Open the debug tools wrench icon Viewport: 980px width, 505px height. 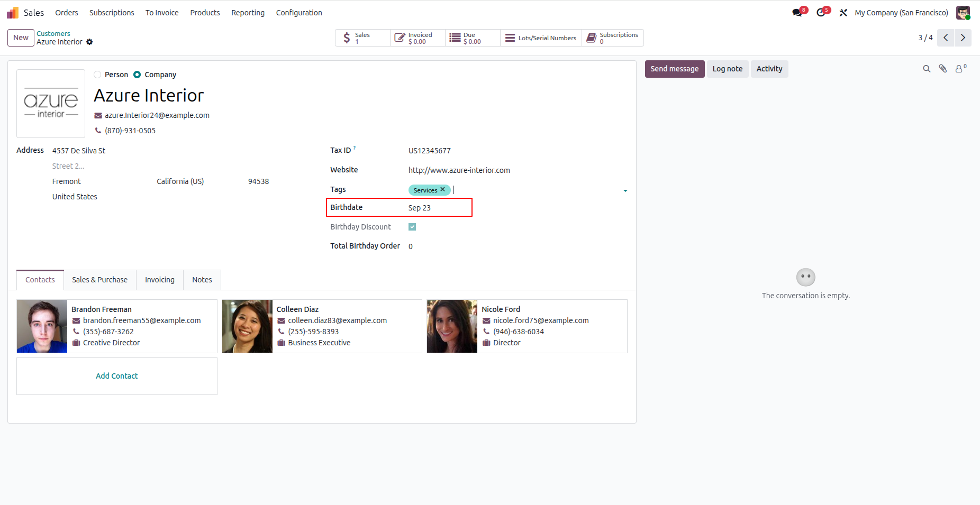[843, 13]
